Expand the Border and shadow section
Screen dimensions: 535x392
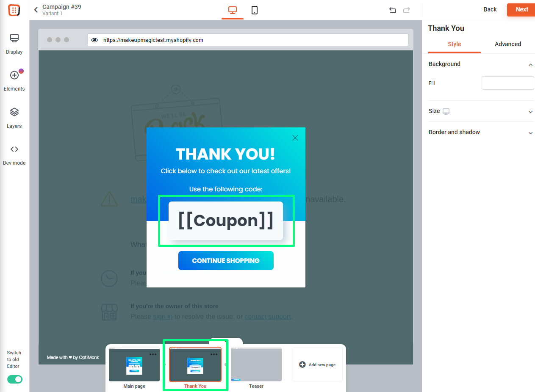point(530,133)
